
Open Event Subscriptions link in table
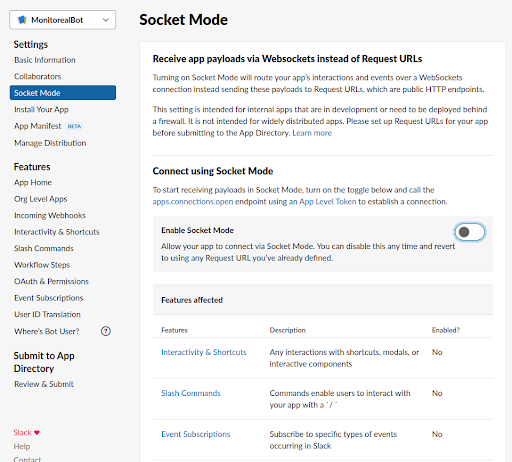[x=196, y=434]
